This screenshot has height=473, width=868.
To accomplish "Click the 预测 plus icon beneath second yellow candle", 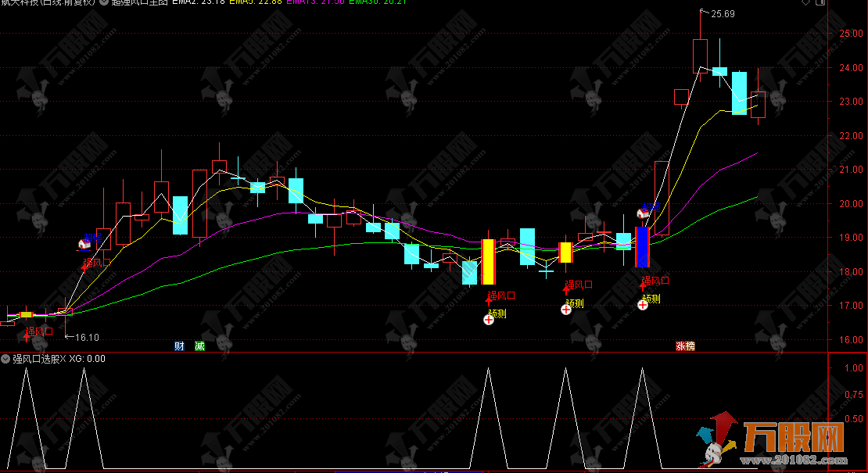I will point(565,310).
